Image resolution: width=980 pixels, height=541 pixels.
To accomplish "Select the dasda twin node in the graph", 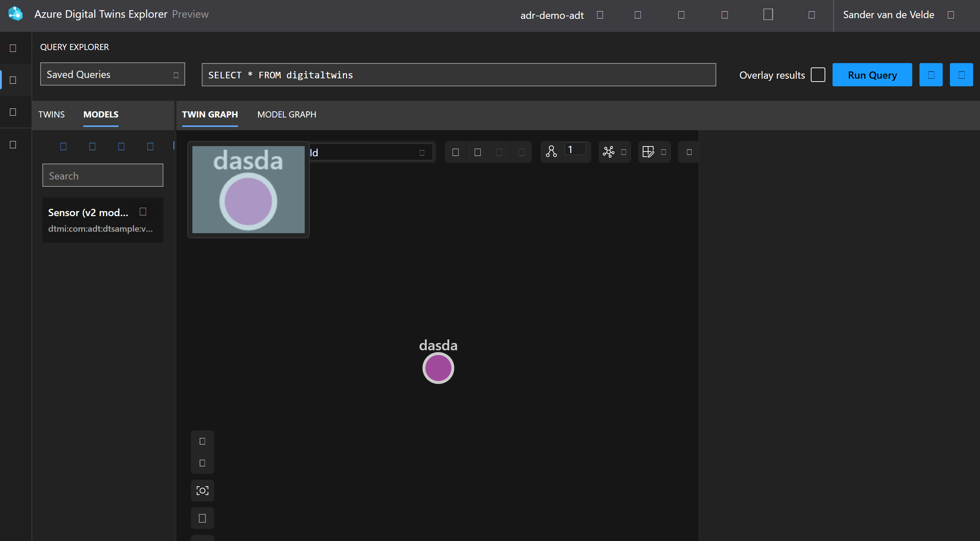I will coord(438,368).
